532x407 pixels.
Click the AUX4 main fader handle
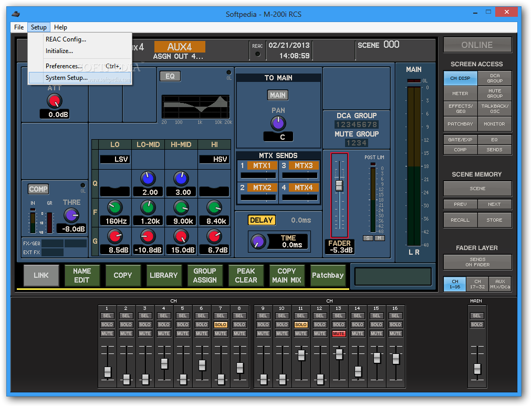pos(339,185)
